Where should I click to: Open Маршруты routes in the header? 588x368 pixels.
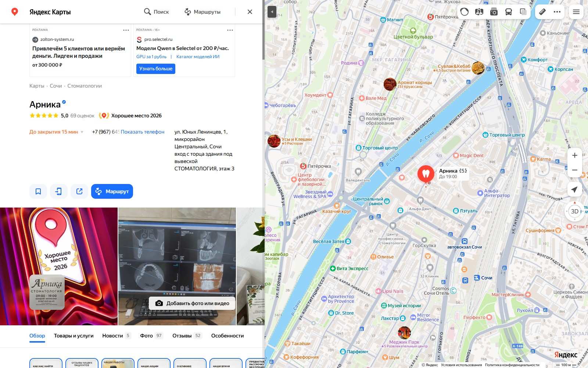pyautogui.click(x=202, y=12)
